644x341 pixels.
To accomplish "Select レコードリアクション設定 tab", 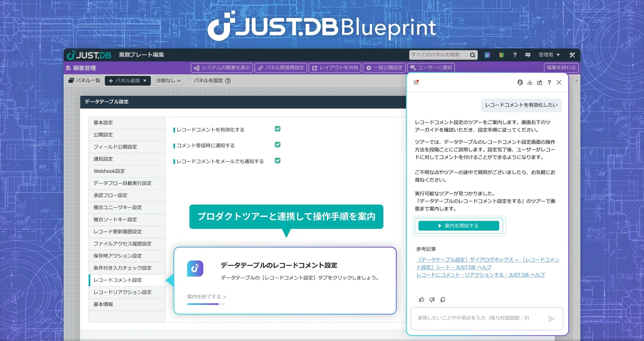I will [x=127, y=292].
